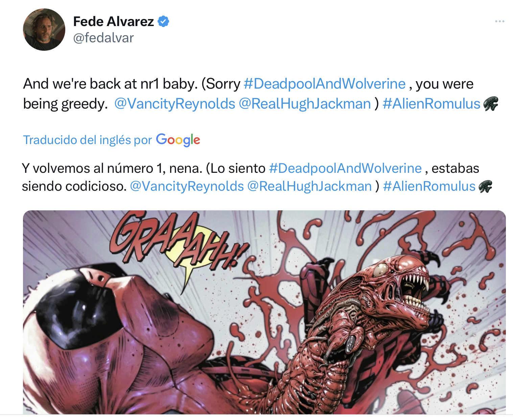The image size is (513, 420).
Task: Click the GRAAAHH speech text in image
Action: point(176,240)
